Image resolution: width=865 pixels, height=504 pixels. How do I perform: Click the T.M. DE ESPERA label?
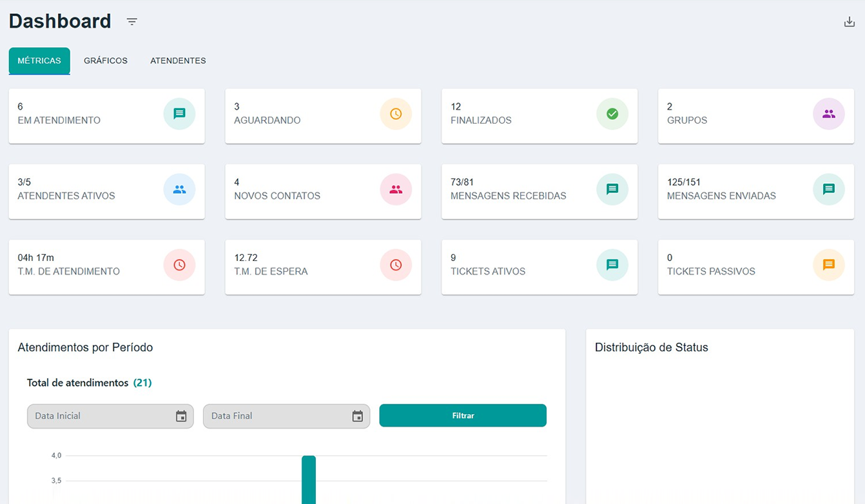tap(271, 271)
